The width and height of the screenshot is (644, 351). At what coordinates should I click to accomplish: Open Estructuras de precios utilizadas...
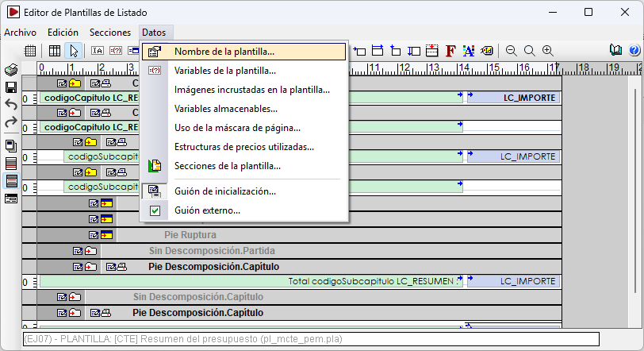click(x=244, y=147)
